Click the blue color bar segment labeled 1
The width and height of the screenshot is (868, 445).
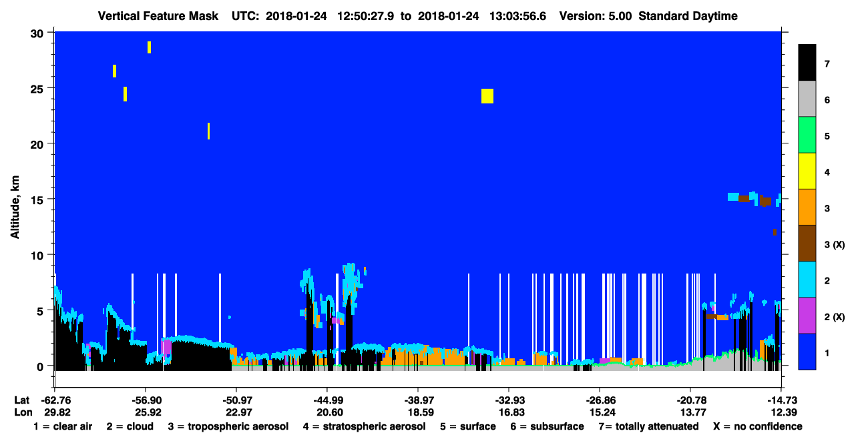[x=807, y=351]
